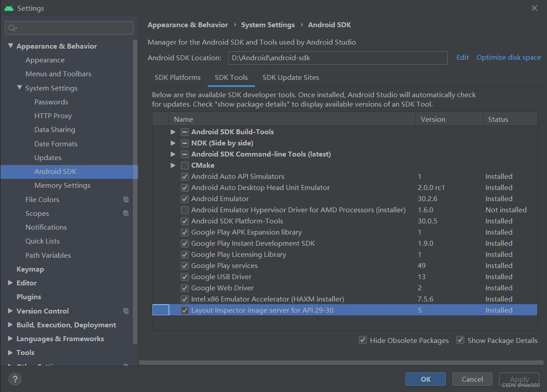Select Passwords in System Settings
Image resolution: width=547 pixels, height=392 pixels.
click(x=51, y=102)
